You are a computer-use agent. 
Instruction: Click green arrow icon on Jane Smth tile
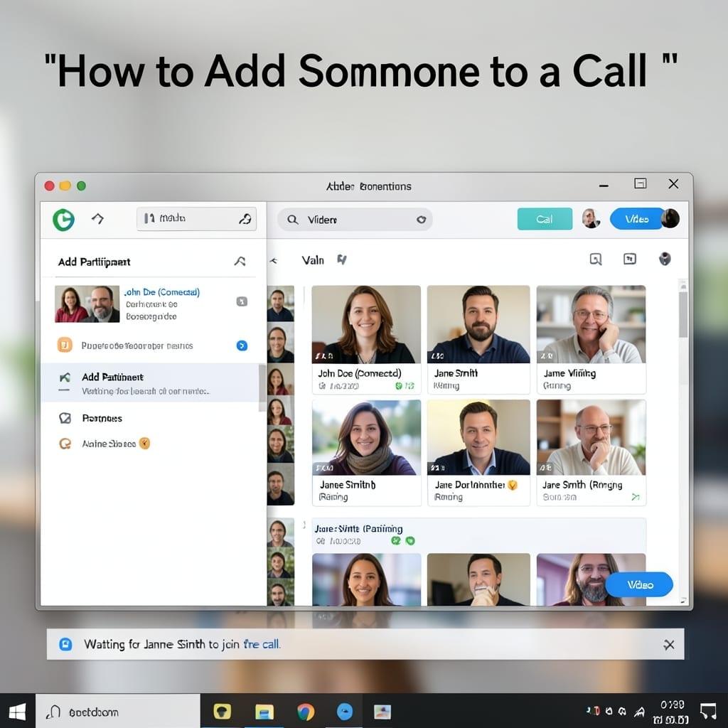click(x=636, y=497)
